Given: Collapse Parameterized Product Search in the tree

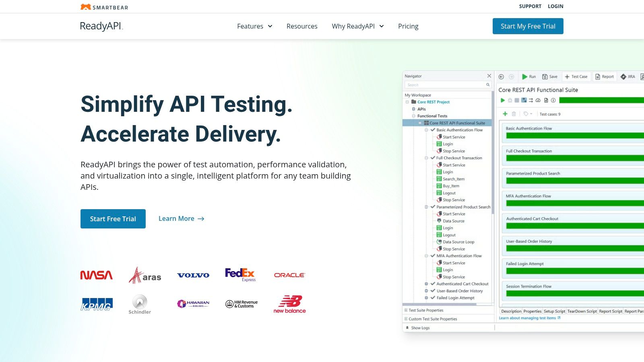Looking at the screenshot, I should [x=426, y=207].
